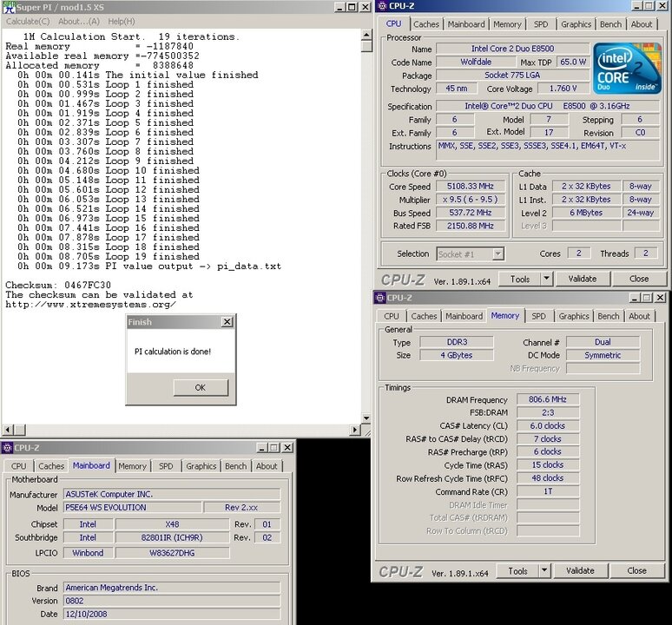This screenshot has width=672, height=625.
Task: Click Validate in top CPU-Z window
Action: click(x=582, y=279)
